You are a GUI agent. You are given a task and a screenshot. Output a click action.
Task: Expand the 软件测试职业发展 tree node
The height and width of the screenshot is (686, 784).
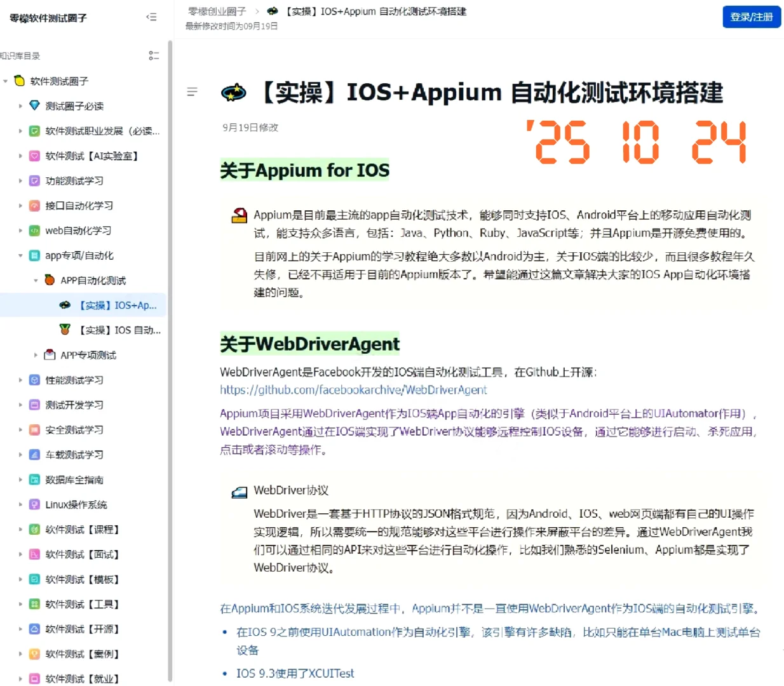pyautogui.click(x=20, y=131)
